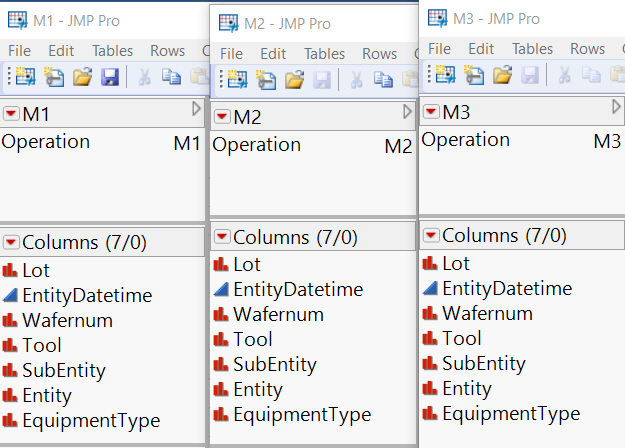
Task: Select EntityDatetime column in M1 columns list
Action: (86, 295)
